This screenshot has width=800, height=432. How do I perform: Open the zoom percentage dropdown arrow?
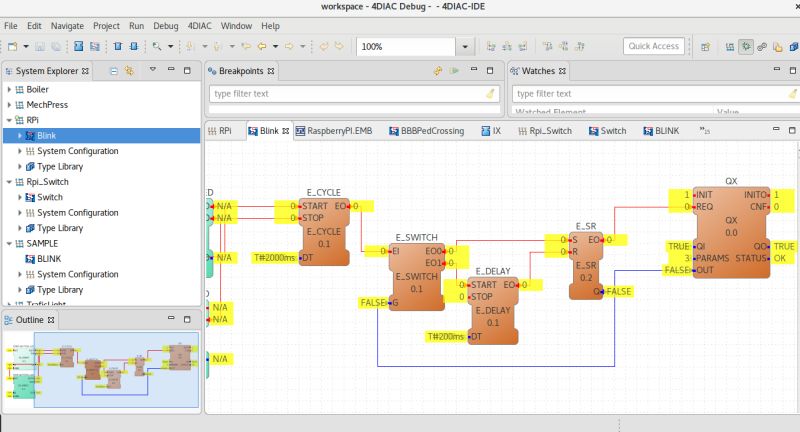[465, 46]
